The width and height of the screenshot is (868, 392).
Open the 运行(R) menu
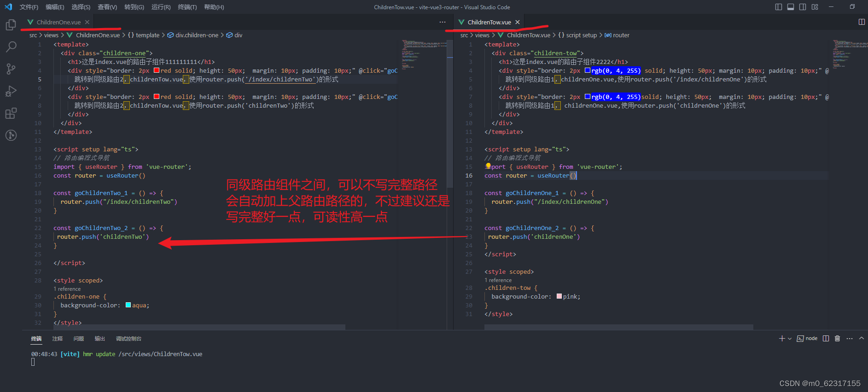click(x=161, y=7)
